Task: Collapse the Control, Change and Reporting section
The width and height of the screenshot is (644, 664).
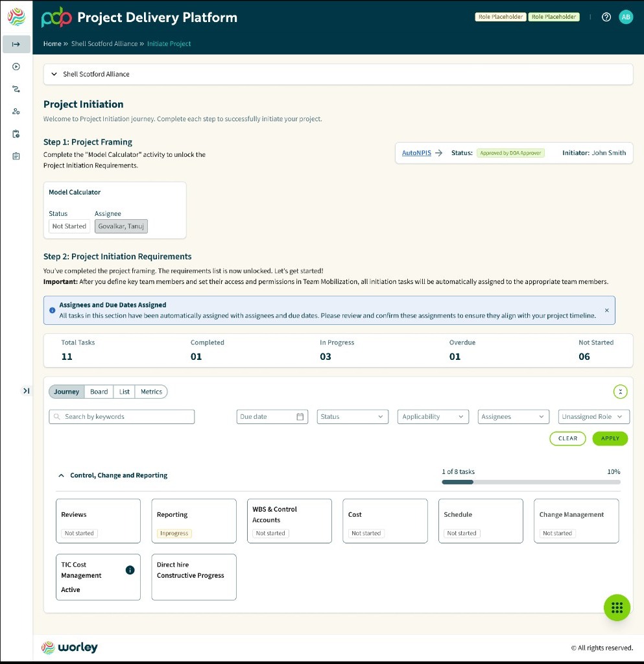Action: coord(62,475)
